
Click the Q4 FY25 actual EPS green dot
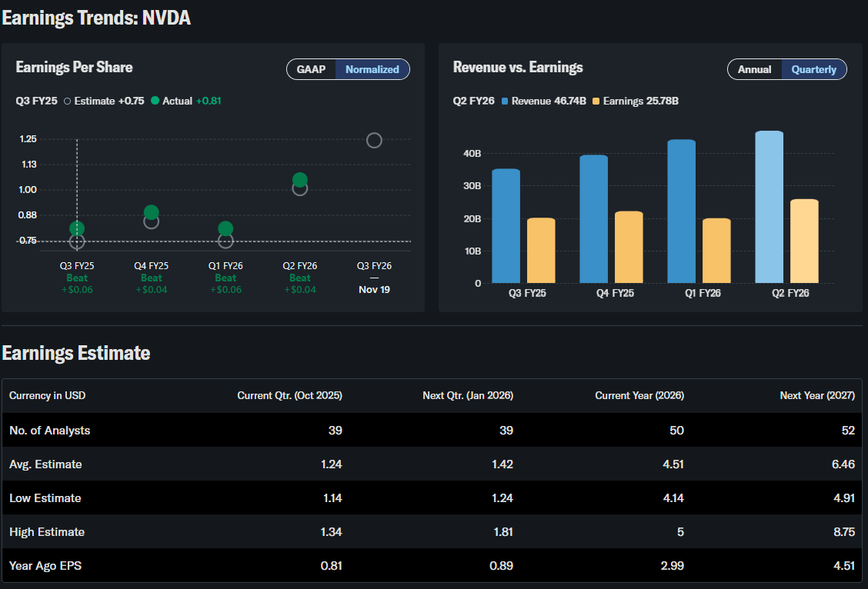[x=152, y=212]
